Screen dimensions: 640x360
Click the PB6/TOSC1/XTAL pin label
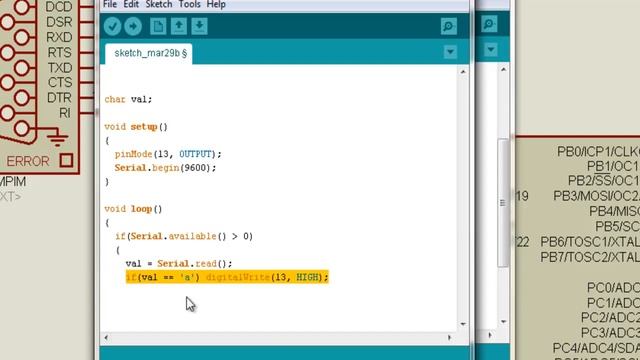click(590, 242)
